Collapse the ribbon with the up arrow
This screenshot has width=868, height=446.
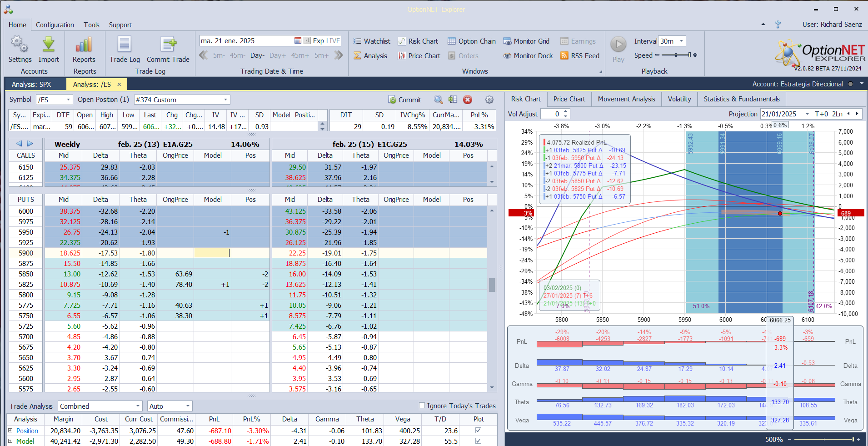click(763, 25)
